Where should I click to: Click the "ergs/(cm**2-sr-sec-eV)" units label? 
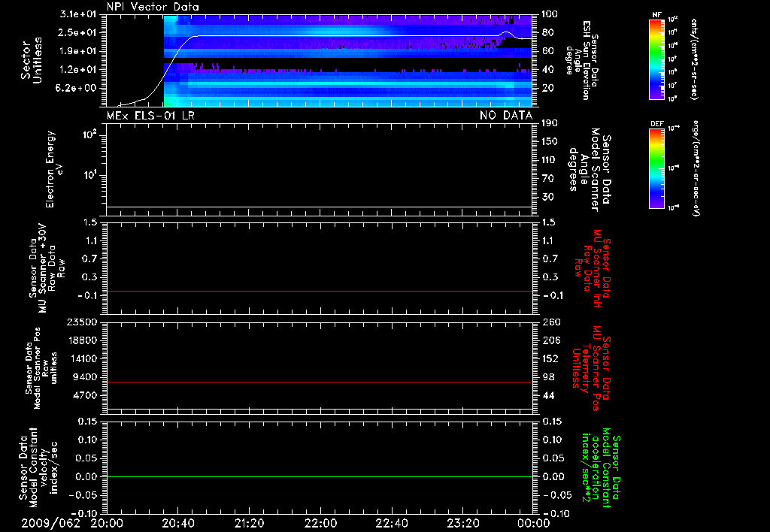pos(696,168)
